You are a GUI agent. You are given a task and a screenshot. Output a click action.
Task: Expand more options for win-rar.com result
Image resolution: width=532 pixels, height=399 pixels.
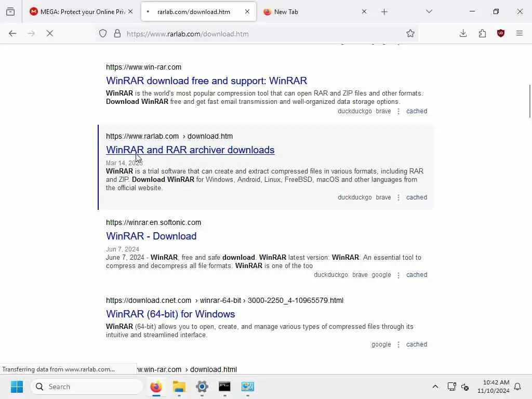pyautogui.click(x=398, y=111)
